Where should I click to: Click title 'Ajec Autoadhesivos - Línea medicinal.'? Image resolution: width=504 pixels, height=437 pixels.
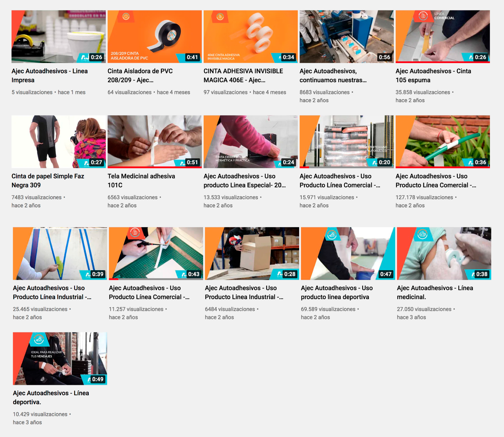point(435,293)
